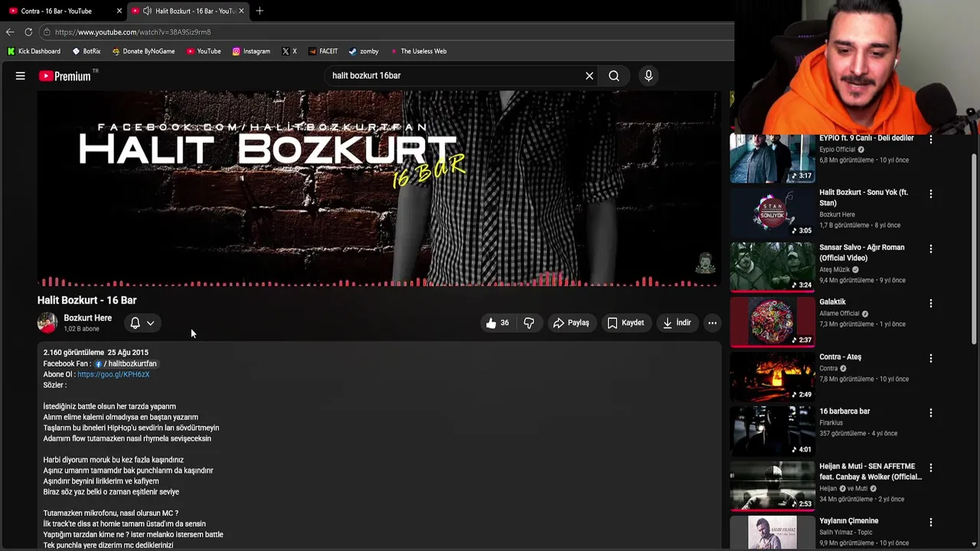Open The Useless Web bookmark
This screenshot has height=551, width=980.
coord(418,51)
